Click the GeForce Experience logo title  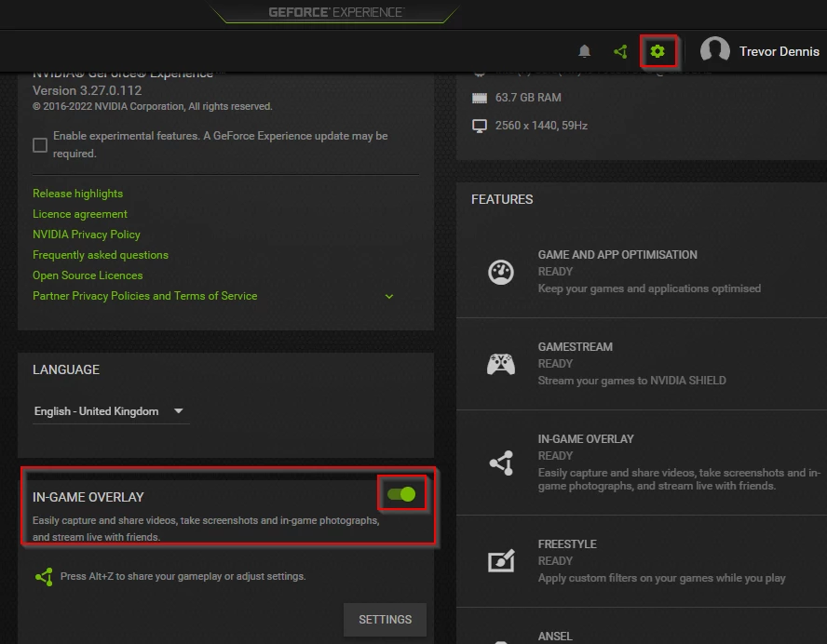(x=336, y=12)
